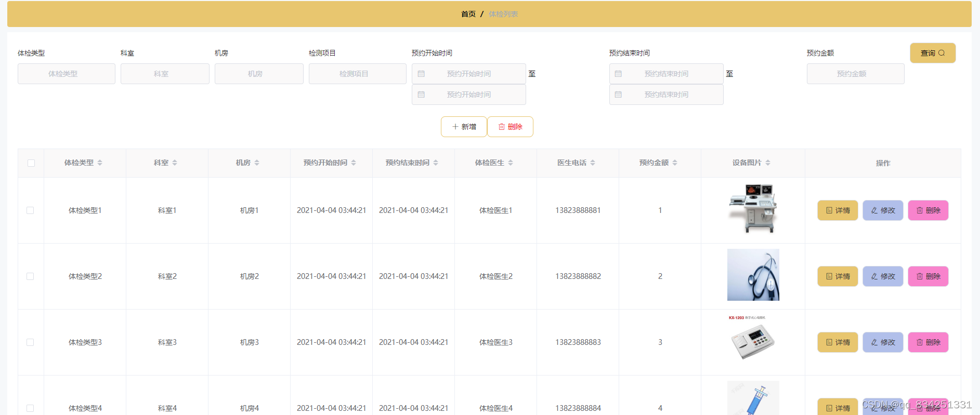Focus the 机房 filter input

259,74
